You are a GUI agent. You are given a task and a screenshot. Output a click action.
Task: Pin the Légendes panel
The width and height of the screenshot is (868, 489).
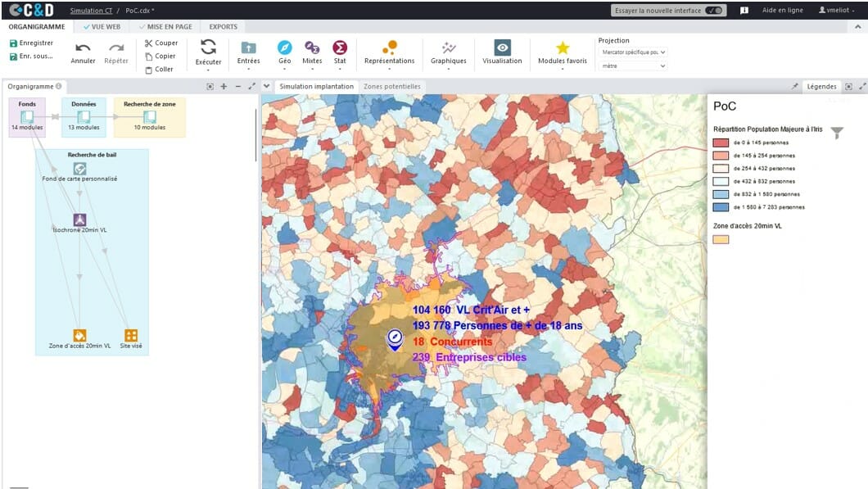[x=795, y=86]
